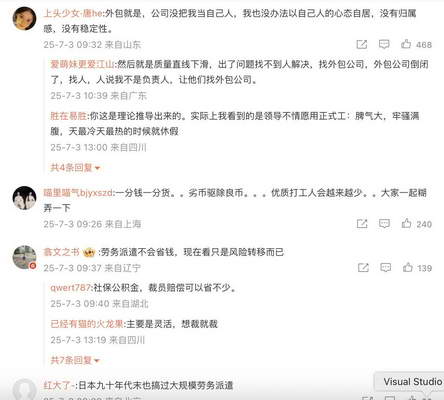Open 上头少女 user profile link
This screenshot has height=400, width=444.
(73, 13)
